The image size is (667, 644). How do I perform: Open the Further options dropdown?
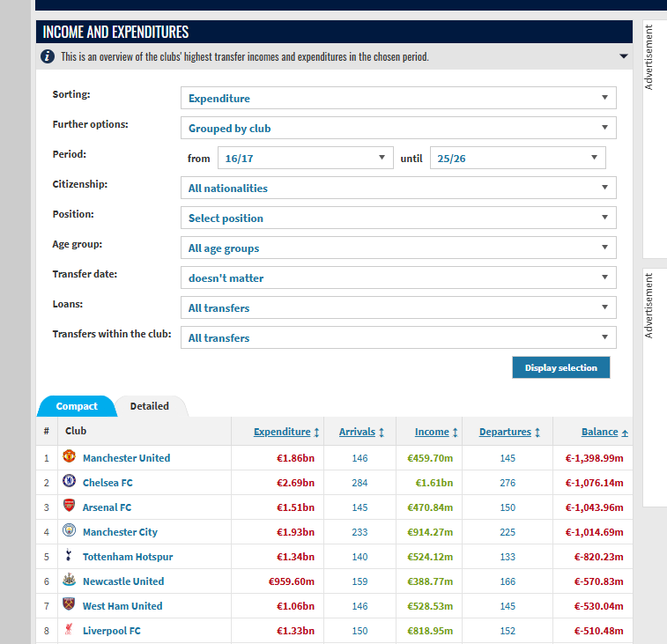pos(398,128)
